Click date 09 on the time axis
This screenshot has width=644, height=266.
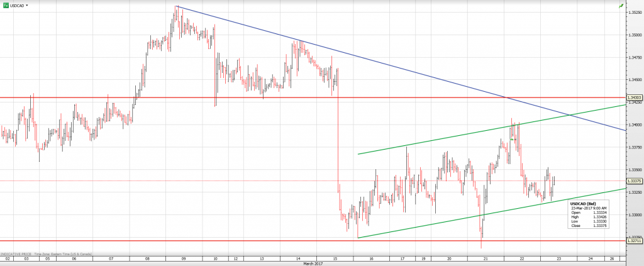[184, 258]
